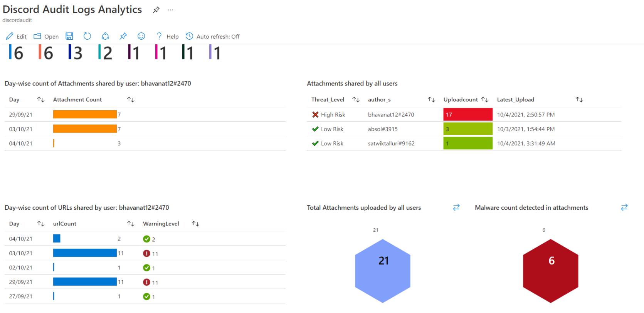The image size is (644, 313).
Task: Save the workbook using the disk icon
Action: 69,36
